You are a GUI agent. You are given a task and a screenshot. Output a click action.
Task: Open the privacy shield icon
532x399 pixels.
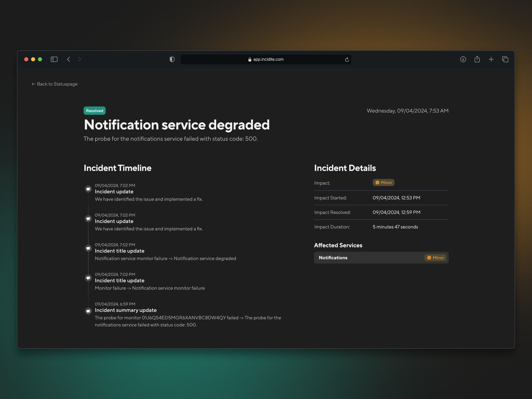(x=172, y=59)
